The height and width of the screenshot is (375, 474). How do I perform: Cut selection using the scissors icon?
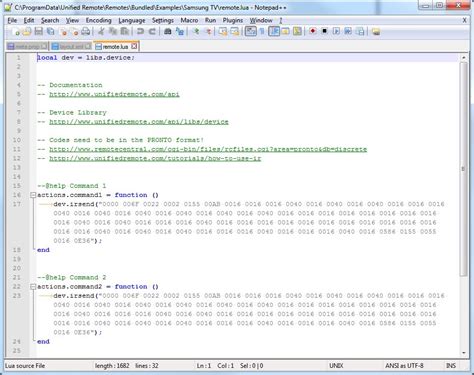[x=101, y=32]
